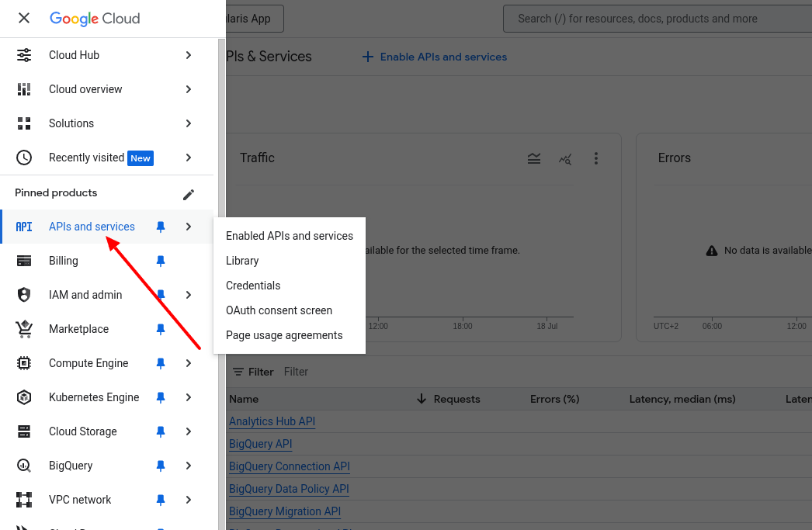Viewport: 812px width, 530px height.
Task: Expand the IAM and admin chevron
Action: [x=189, y=295]
